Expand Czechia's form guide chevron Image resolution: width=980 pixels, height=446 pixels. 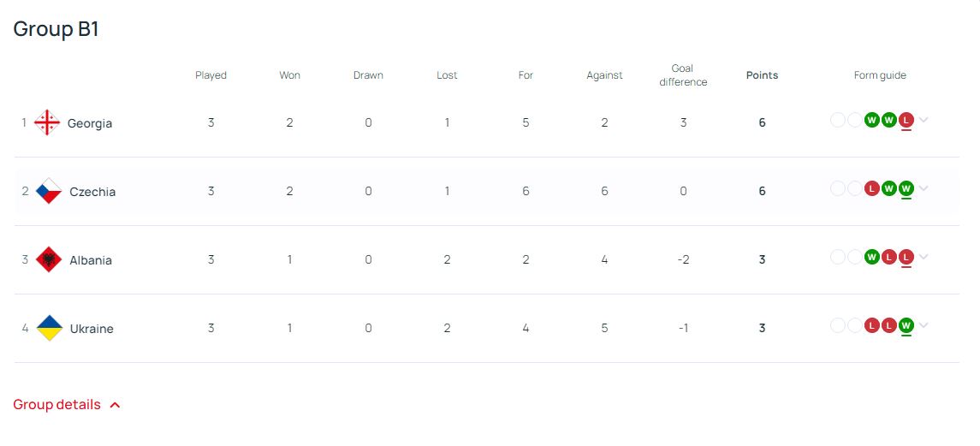tap(924, 188)
